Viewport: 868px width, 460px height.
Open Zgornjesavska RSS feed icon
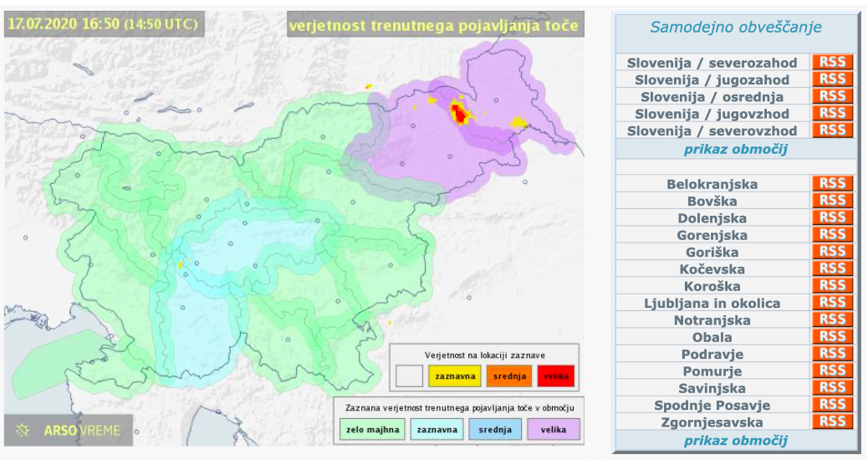pyautogui.click(x=832, y=422)
